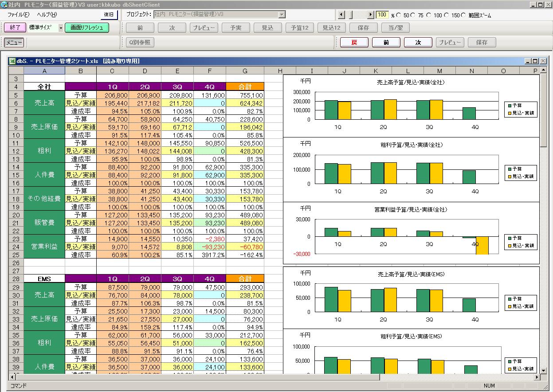
Task: Click the cell showing -162.4%
Action: 245,255
